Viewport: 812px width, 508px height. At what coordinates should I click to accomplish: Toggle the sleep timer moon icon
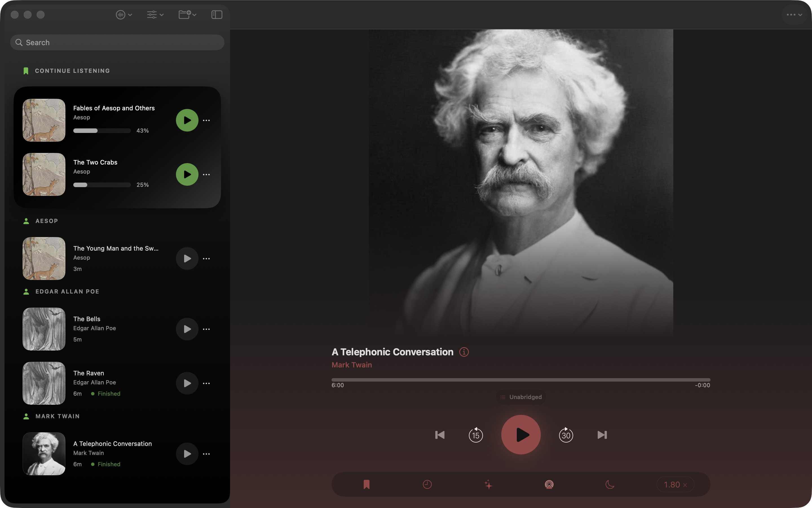tap(610, 484)
